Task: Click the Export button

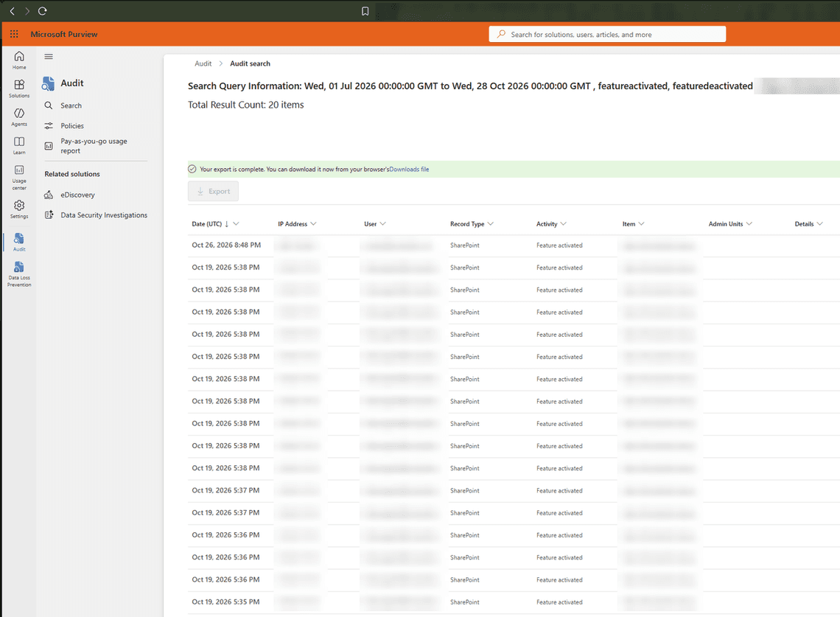Action: pyautogui.click(x=213, y=192)
